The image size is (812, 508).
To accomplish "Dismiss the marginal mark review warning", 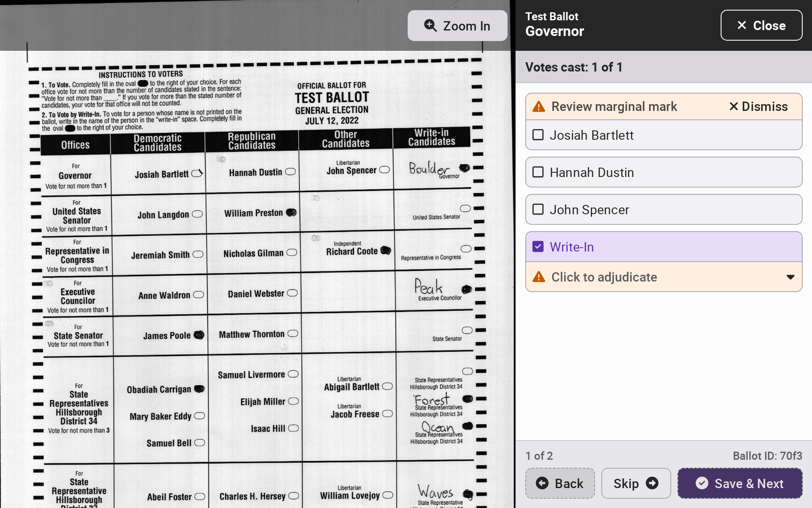I will (x=758, y=107).
